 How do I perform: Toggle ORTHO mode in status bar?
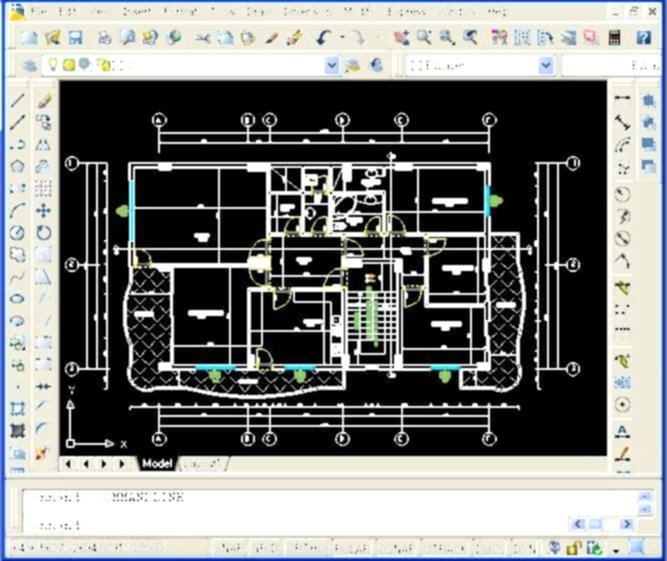pos(303,548)
